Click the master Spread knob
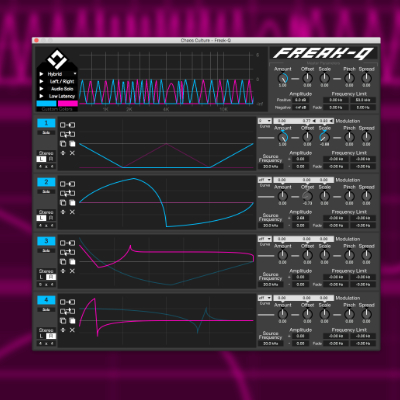The height and width of the screenshot is (400, 400). tap(366, 78)
